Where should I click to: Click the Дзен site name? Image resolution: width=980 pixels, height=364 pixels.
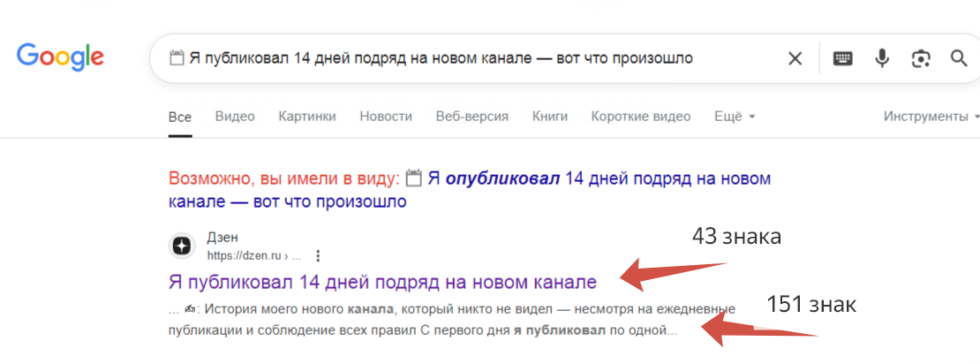[222, 239]
